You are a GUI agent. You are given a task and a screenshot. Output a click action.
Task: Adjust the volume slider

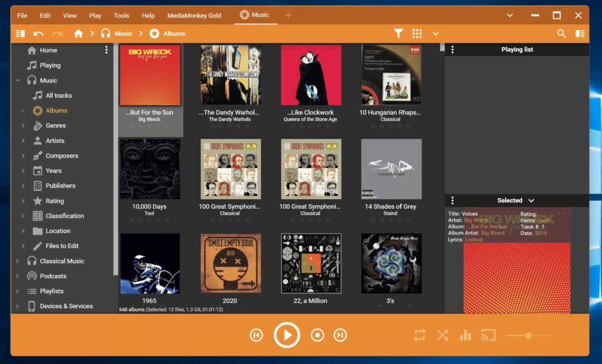(529, 335)
